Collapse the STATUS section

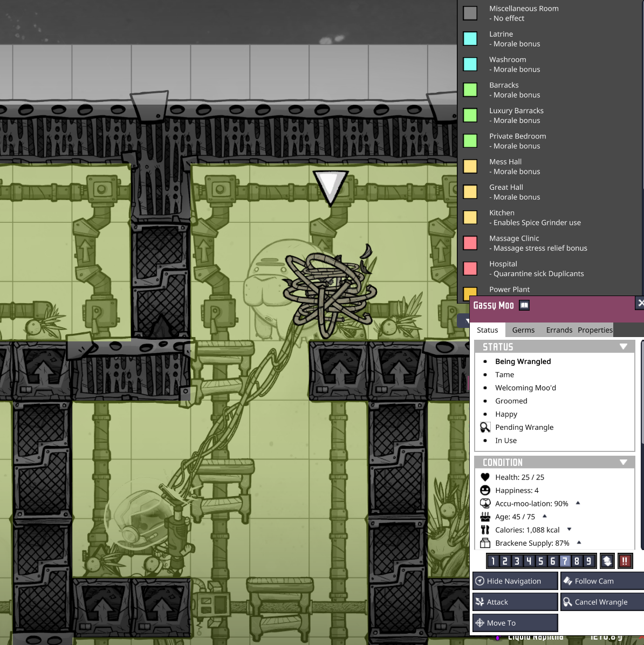(x=624, y=347)
